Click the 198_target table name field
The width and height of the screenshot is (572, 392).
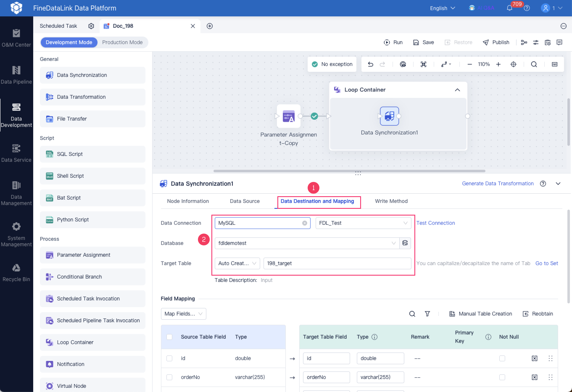[x=337, y=263]
